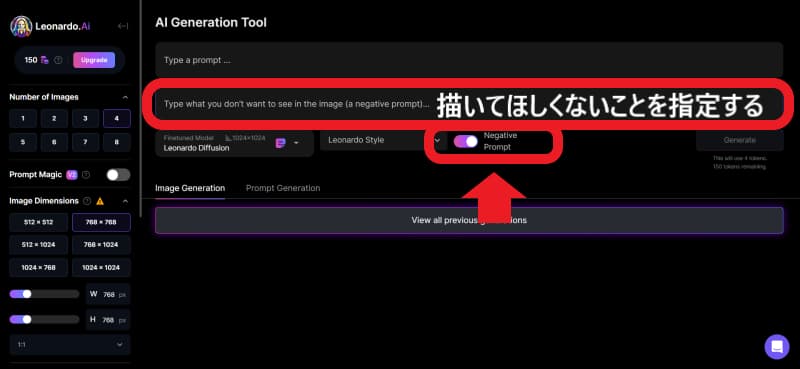
Task: Click the token coin icon beside 150
Action: click(x=45, y=60)
